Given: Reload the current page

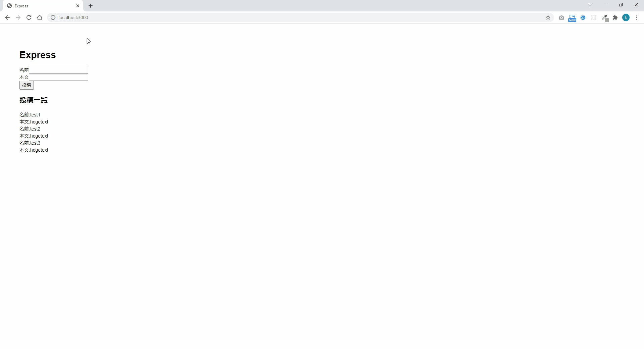Looking at the screenshot, I should pos(29,17).
